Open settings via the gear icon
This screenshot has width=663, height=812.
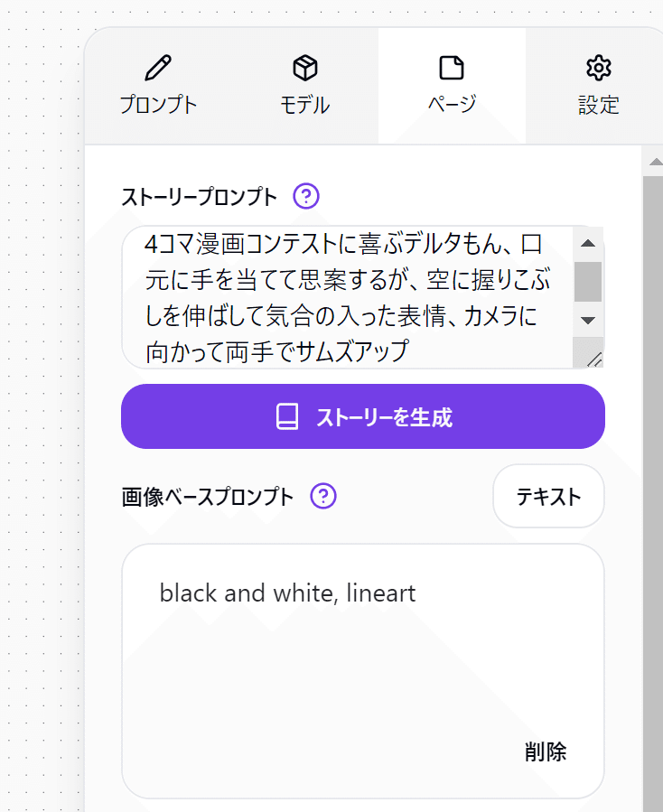[598, 67]
